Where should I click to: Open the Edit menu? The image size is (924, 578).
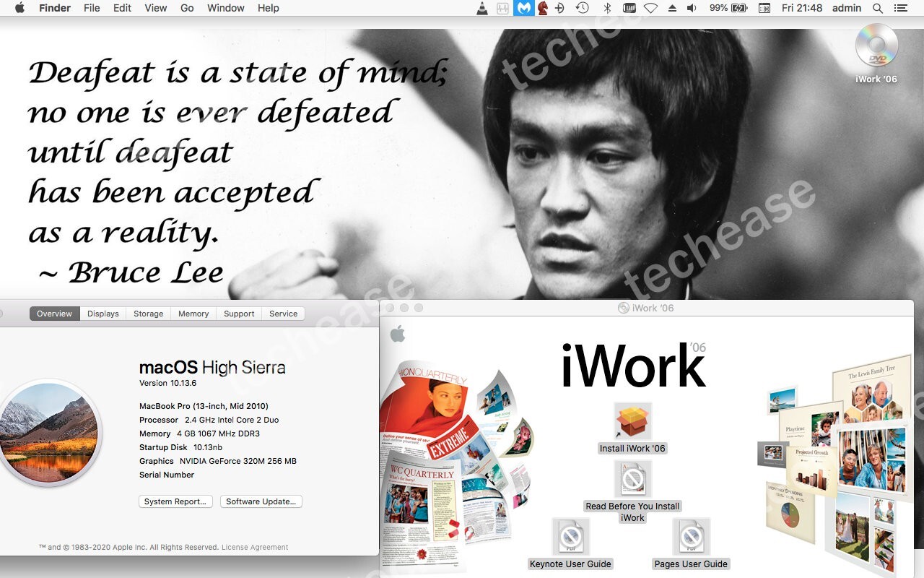[122, 8]
